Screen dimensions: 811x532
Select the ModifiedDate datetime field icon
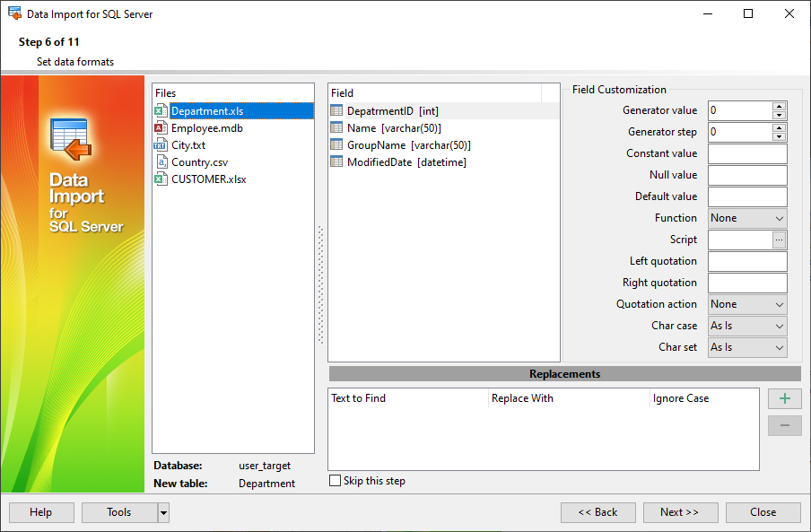pos(334,161)
